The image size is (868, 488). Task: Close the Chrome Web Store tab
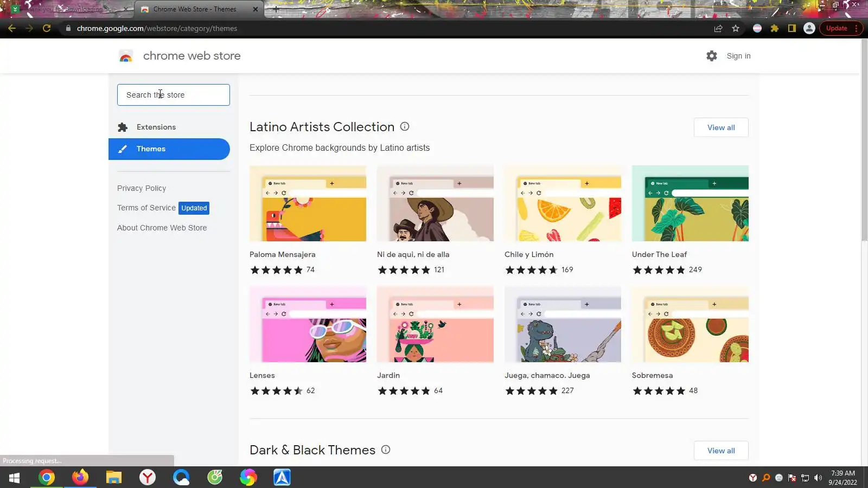256,9
